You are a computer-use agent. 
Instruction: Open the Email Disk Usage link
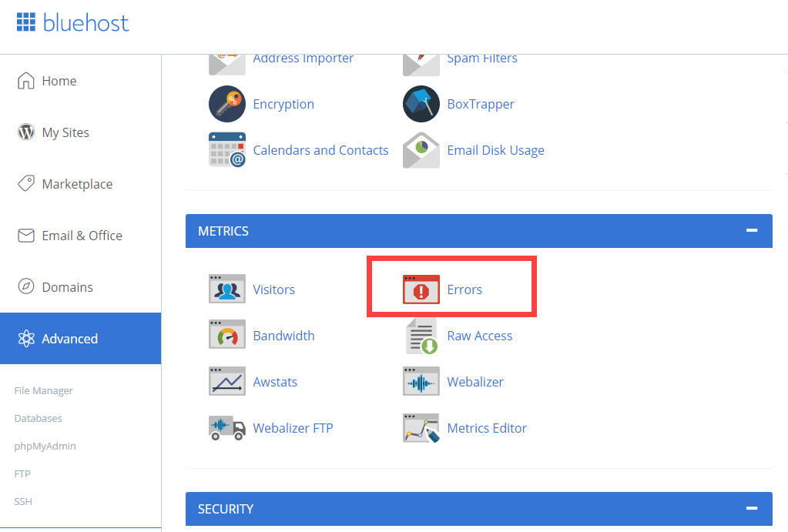tap(496, 150)
